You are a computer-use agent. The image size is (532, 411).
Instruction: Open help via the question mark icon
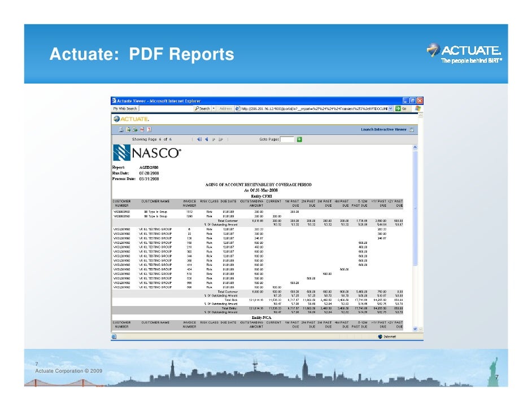[149, 129]
